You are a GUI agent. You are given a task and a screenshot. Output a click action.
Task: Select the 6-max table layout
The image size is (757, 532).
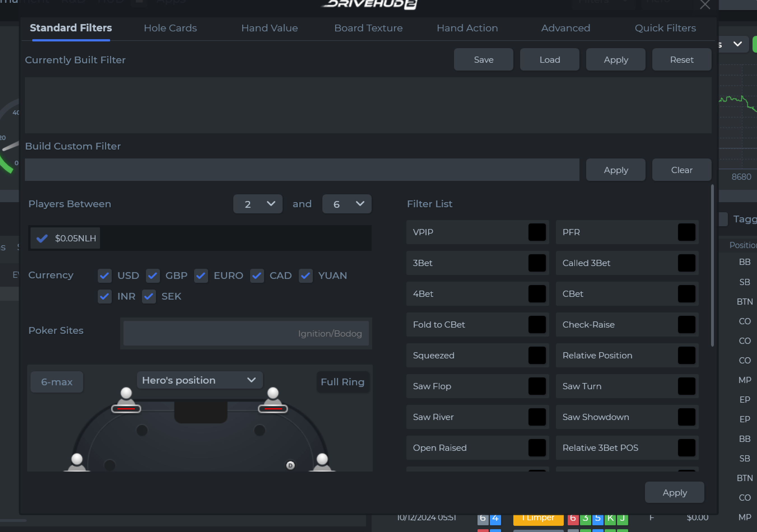(57, 382)
